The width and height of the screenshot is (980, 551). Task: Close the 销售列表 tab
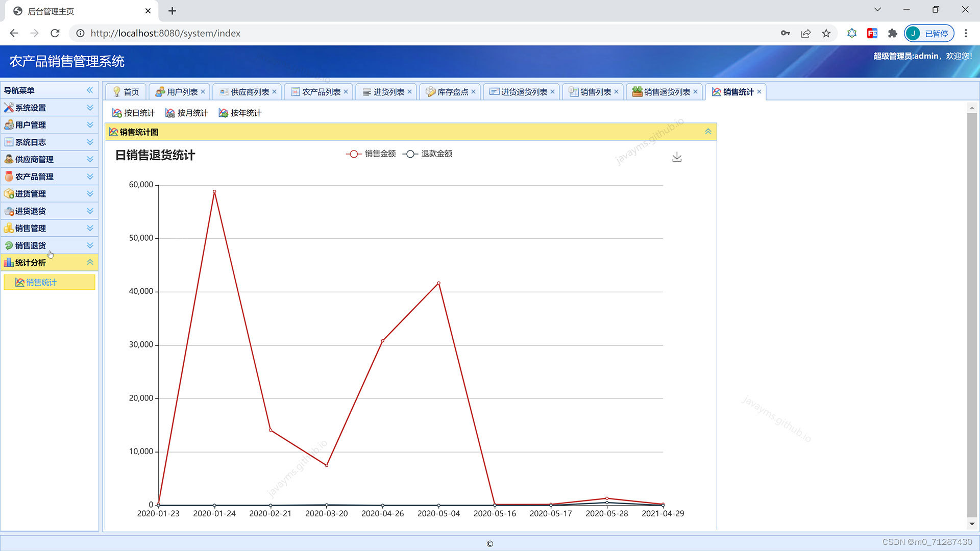[616, 92]
